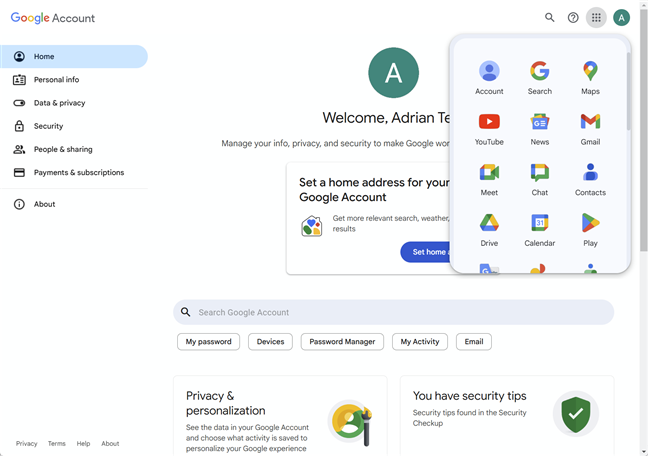Open Google News app icon
This screenshot has height=456, width=648.
[539, 127]
